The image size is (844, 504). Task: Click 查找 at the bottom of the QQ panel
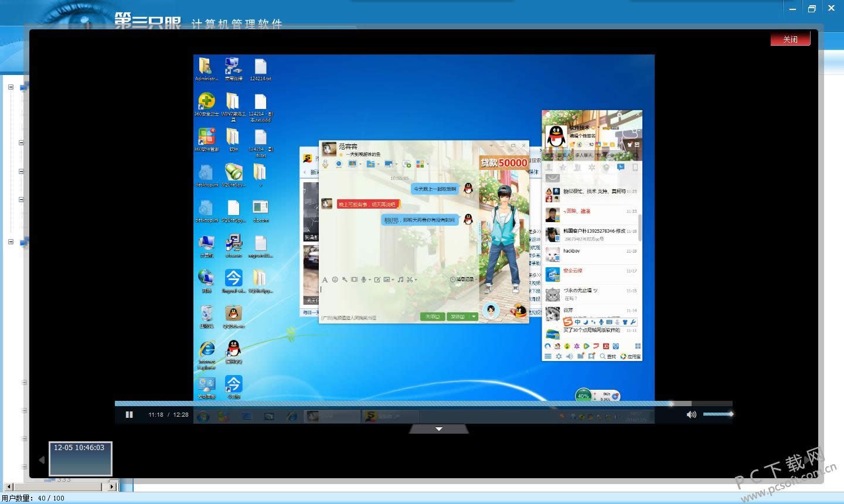point(608,356)
